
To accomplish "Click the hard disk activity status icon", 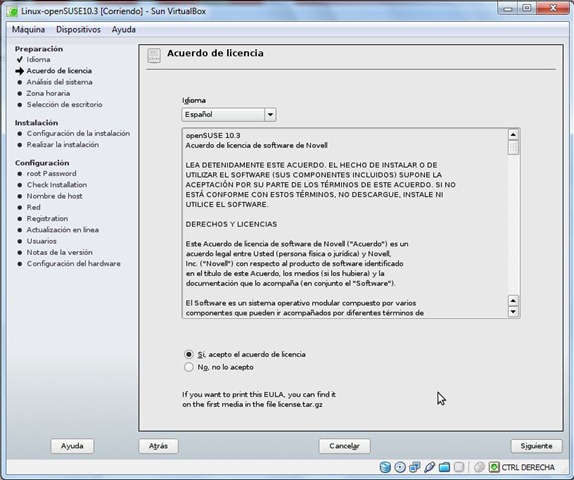I will (x=385, y=467).
